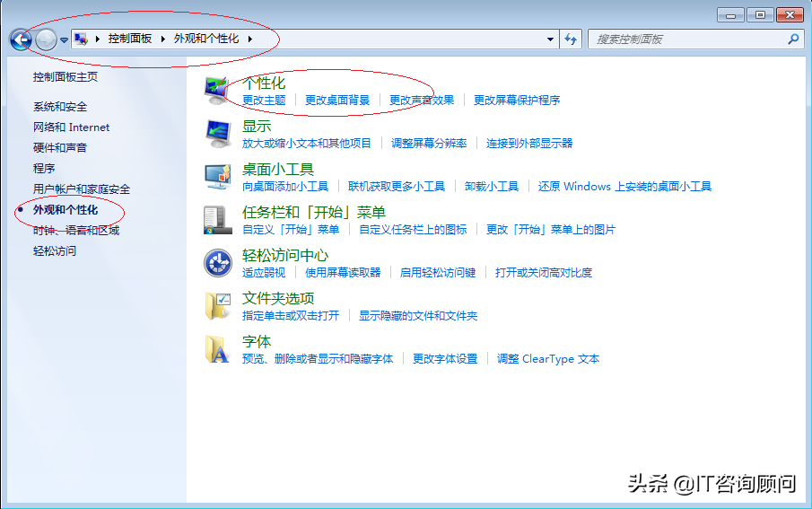The image size is (812, 509).
Task: Click the 轻松访问中心 round icon
Action: [x=217, y=263]
